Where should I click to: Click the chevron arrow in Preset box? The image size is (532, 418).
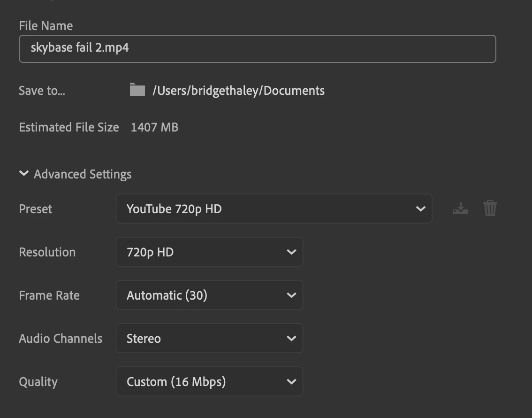click(420, 209)
